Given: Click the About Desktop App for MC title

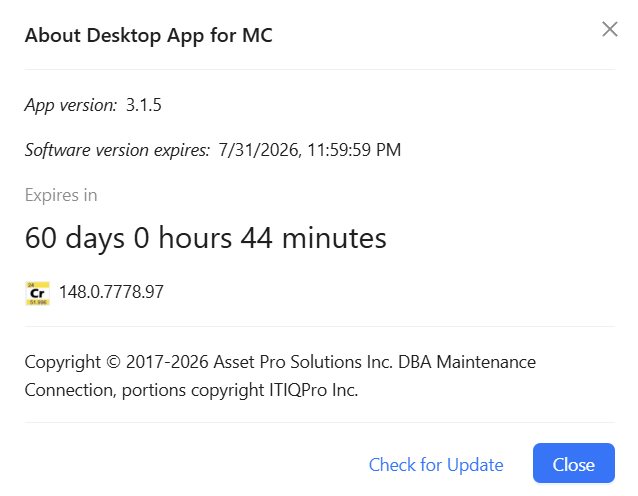Looking at the screenshot, I should 149,35.
